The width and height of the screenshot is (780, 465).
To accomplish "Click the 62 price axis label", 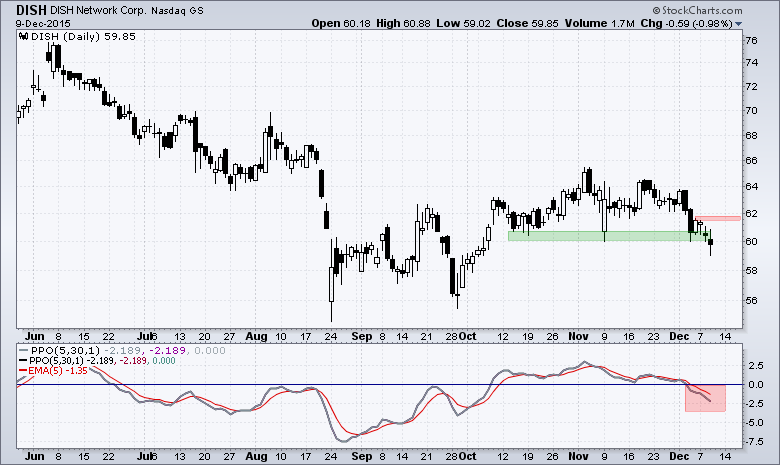I will click(x=752, y=214).
